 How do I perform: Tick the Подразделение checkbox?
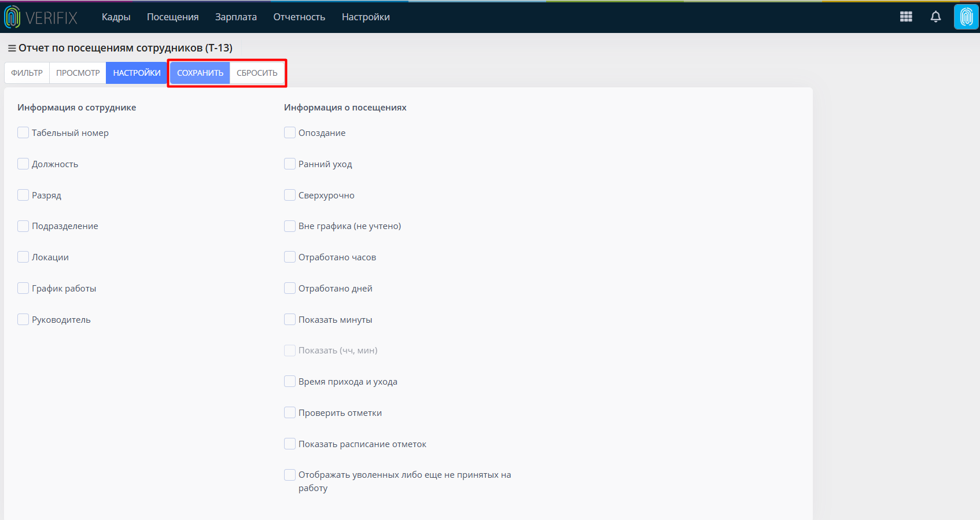[23, 226]
